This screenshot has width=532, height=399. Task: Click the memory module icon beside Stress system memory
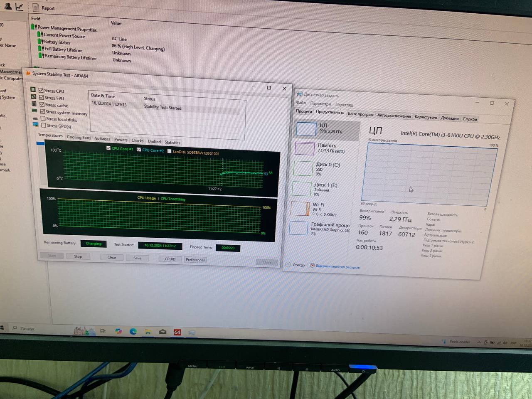tap(34, 111)
